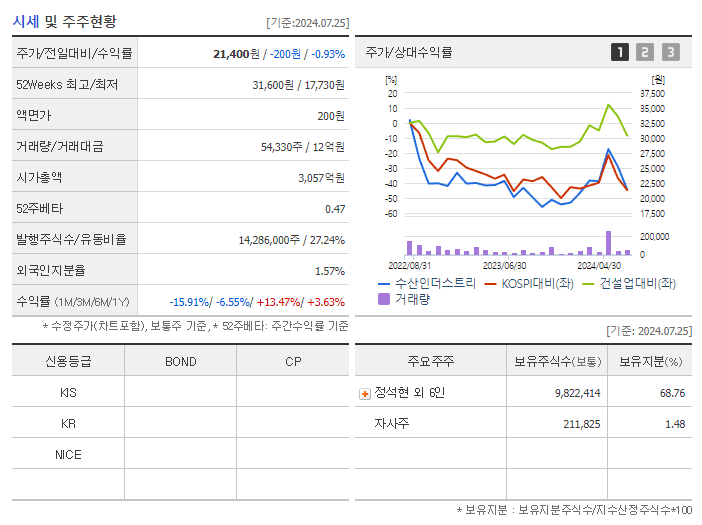Click the 1Y return +3.63%

[326, 302]
